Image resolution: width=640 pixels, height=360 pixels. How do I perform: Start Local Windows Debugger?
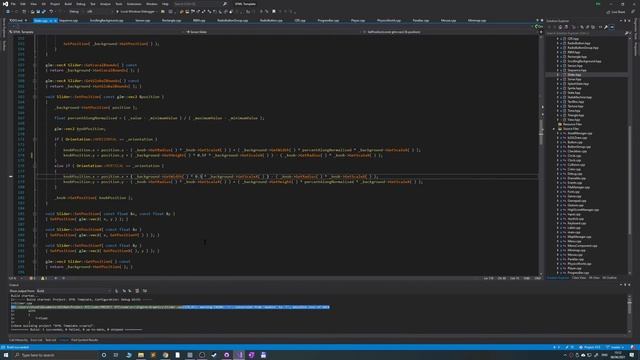[x=137, y=12]
